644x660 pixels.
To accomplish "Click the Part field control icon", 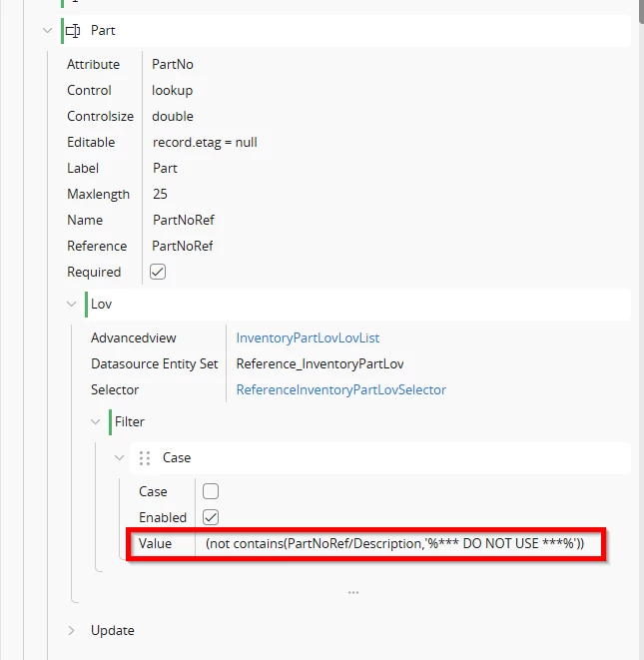I will coord(73,31).
